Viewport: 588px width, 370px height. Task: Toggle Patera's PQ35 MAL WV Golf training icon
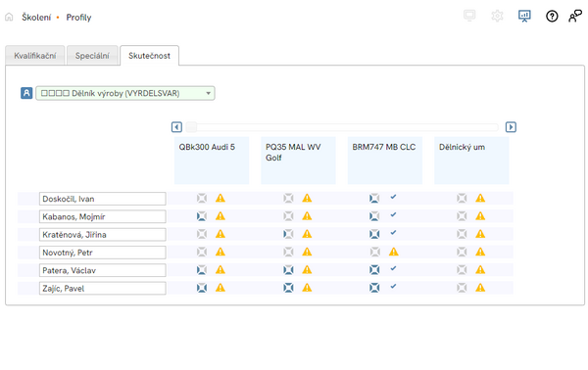(288, 270)
